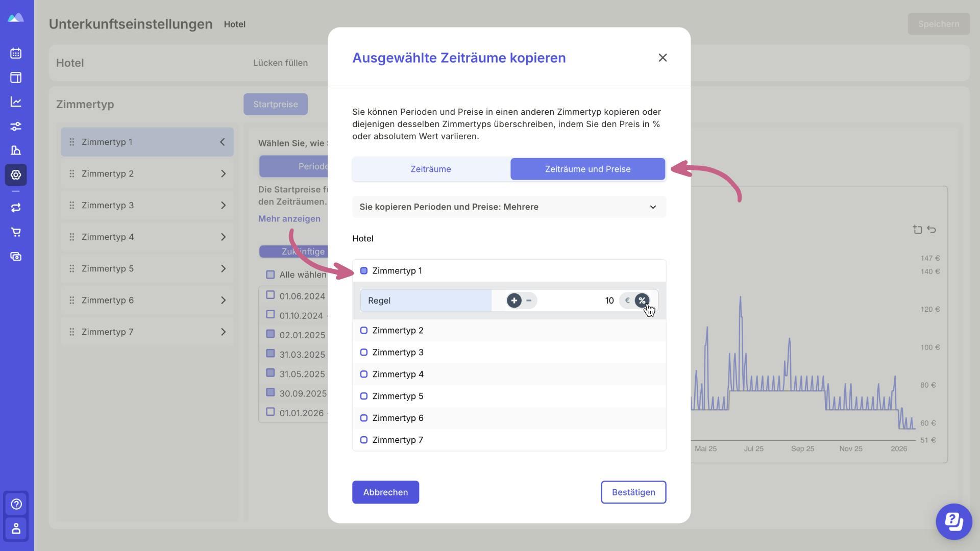Open the help question mark icon
980x551 pixels.
point(16,504)
